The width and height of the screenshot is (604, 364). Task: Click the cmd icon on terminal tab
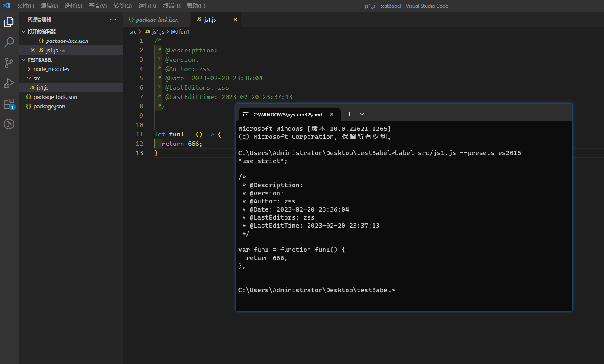click(x=246, y=114)
